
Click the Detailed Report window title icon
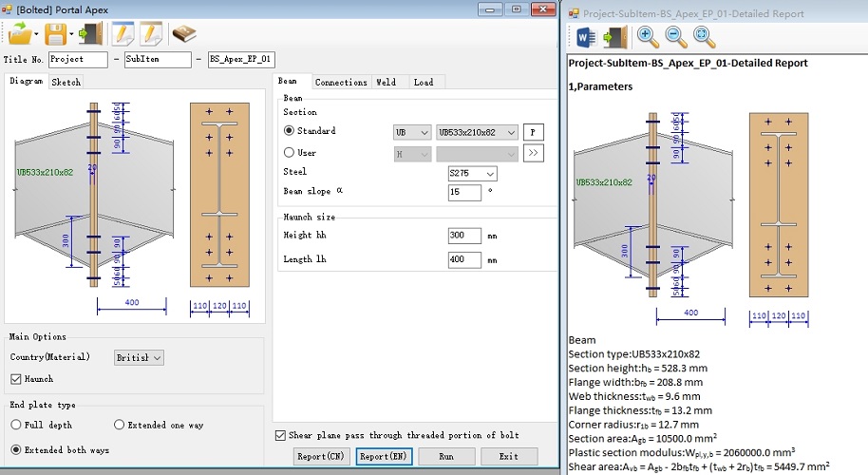574,13
